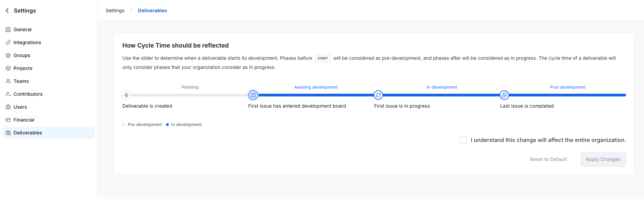
Task: Click the development board slider handle
Action: tap(253, 95)
